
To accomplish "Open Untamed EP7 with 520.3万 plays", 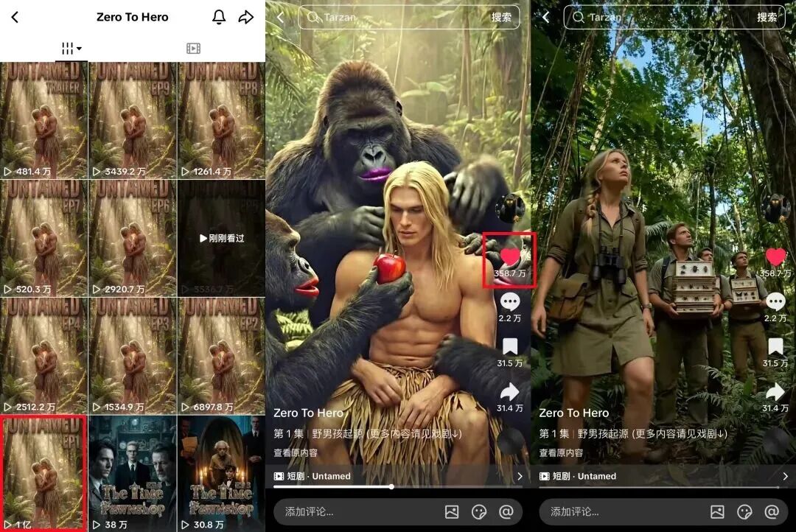I will [44, 238].
